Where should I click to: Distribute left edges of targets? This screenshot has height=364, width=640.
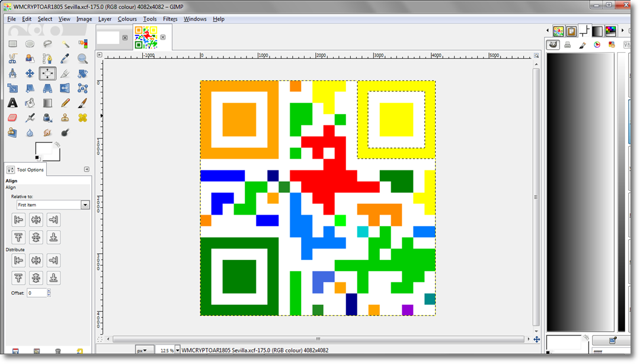tap(18, 260)
